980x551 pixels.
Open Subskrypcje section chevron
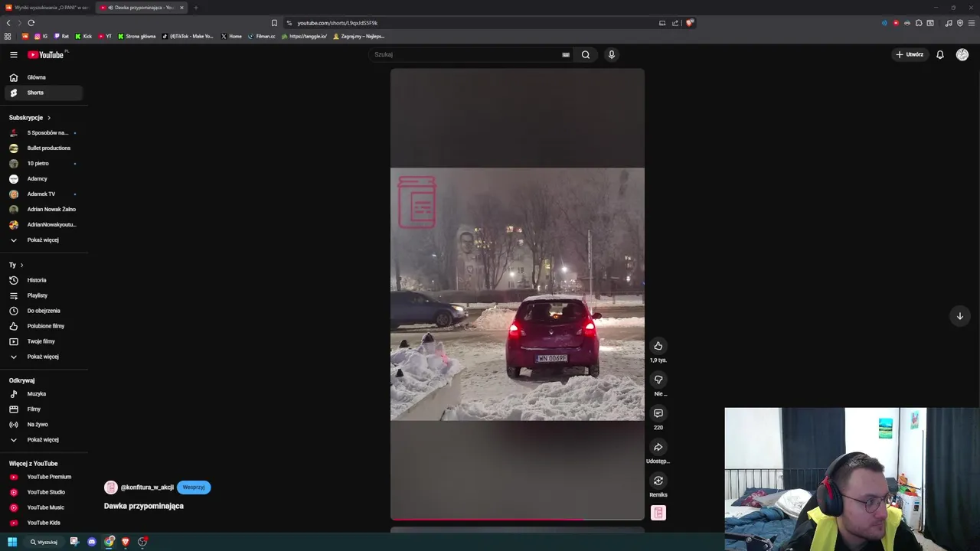click(x=48, y=118)
